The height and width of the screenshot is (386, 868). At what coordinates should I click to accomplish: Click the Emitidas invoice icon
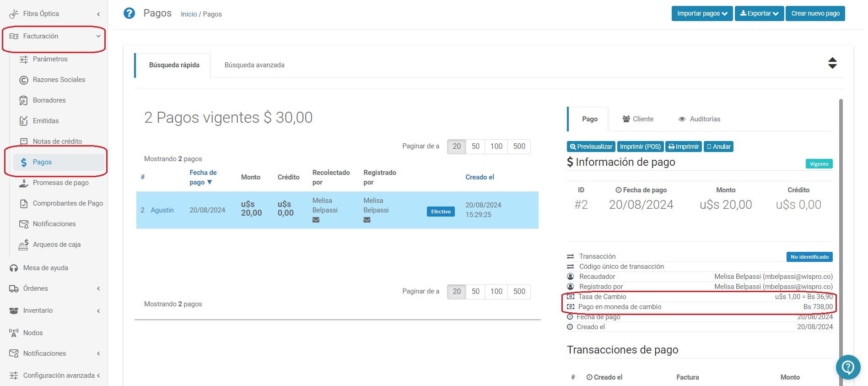tap(24, 121)
